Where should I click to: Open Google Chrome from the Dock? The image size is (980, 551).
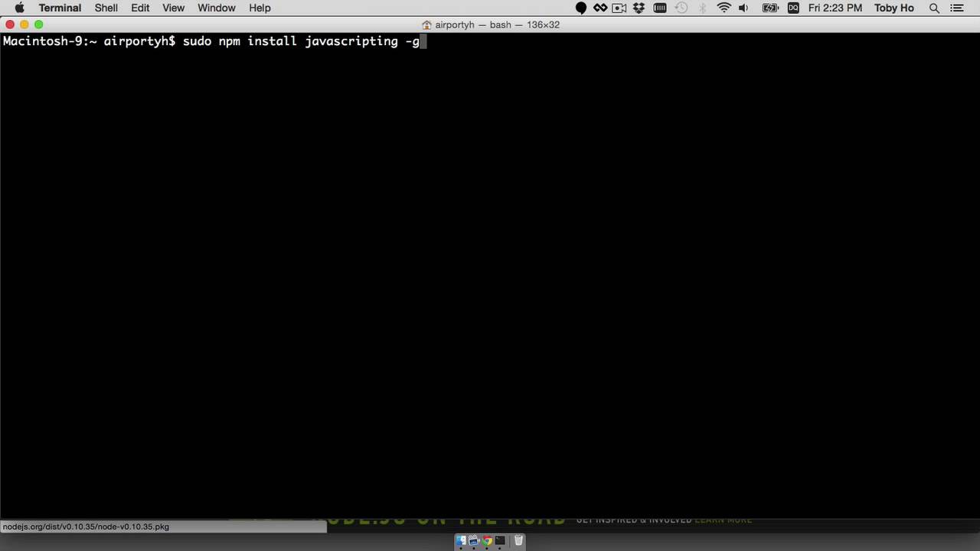(487, 541)
